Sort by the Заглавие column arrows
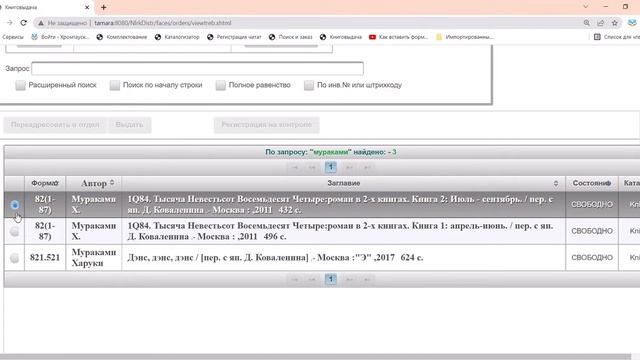 coord(556,184)
